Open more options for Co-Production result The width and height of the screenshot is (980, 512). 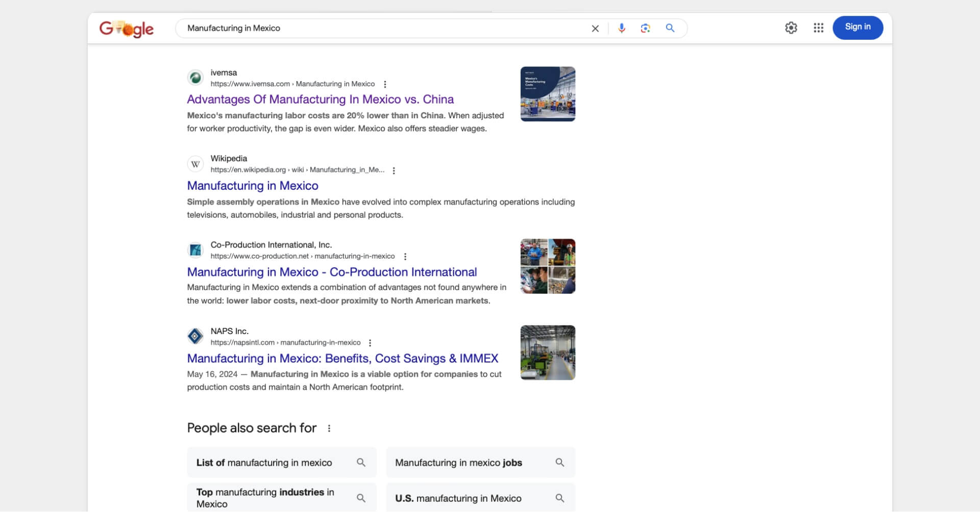[405, 257]
